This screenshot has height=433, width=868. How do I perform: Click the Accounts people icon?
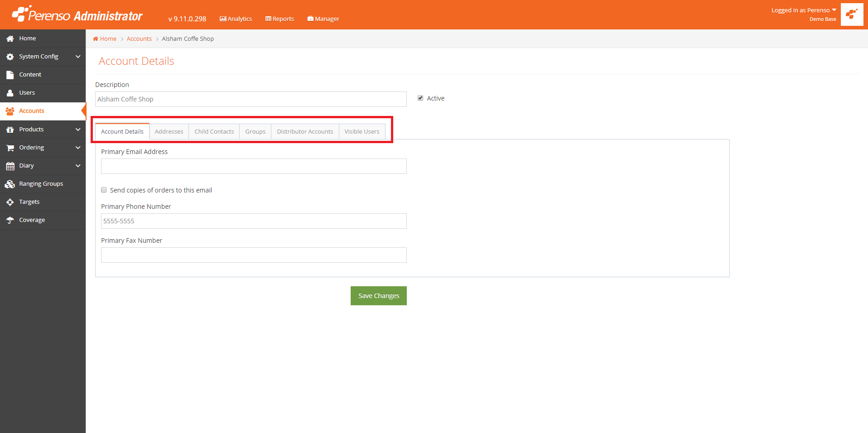point(10,111)
